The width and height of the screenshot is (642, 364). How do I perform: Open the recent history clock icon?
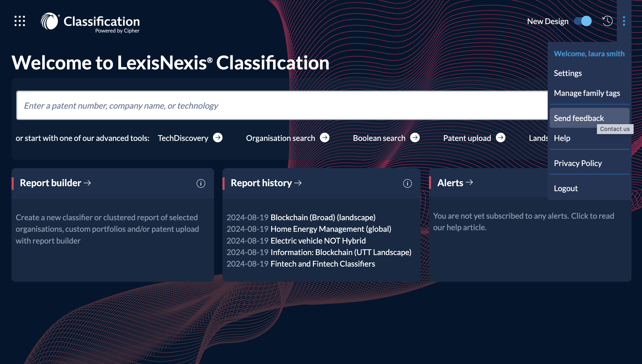point(607,21)
